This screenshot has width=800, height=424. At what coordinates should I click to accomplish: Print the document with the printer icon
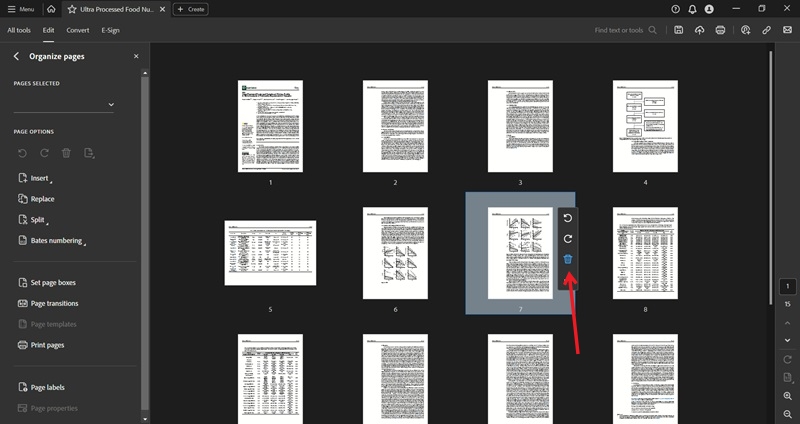click(720, 30)
